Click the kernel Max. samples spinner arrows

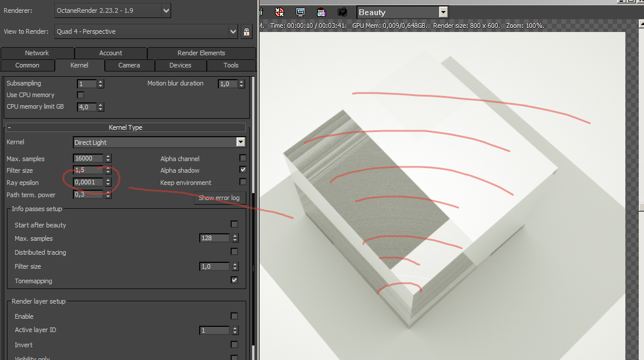point(108,158)
